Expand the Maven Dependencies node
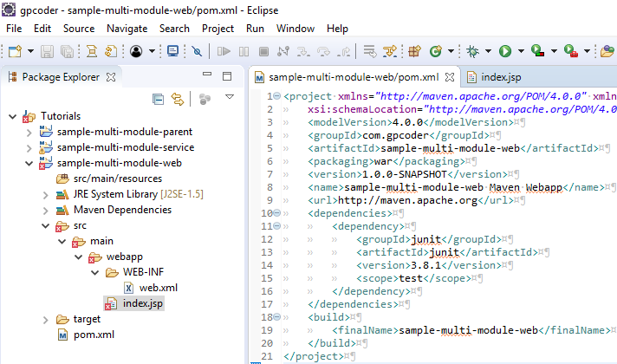 pos(46,210)
